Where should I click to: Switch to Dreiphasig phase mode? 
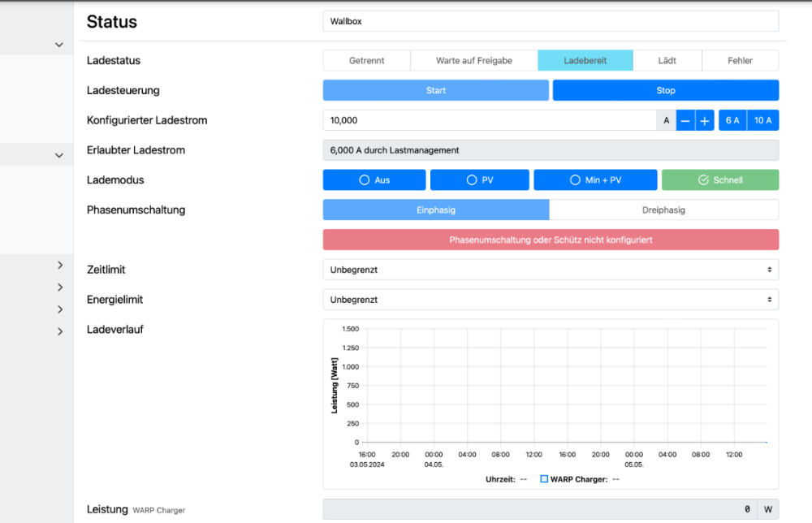663,210
